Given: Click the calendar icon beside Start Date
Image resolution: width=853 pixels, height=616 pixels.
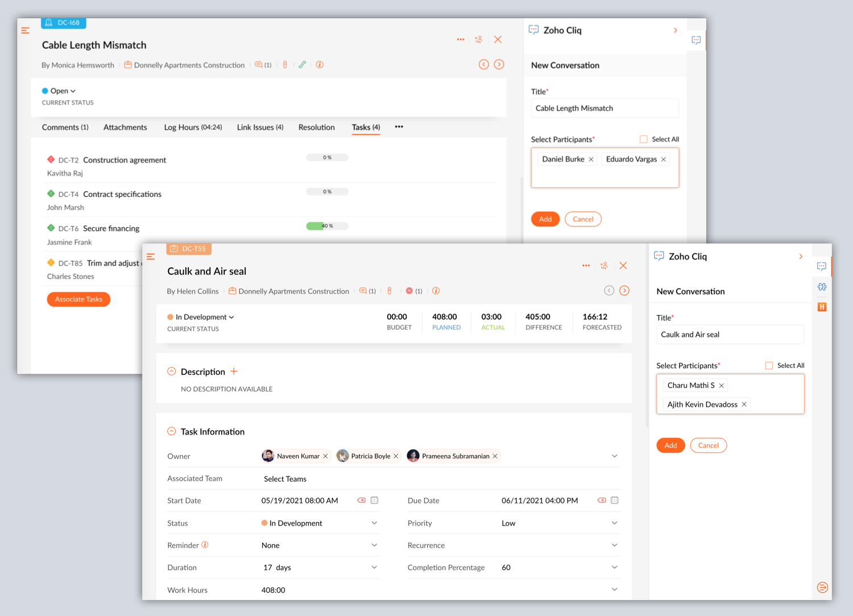Looking at the screenshot, I should (x=374, y=501).
